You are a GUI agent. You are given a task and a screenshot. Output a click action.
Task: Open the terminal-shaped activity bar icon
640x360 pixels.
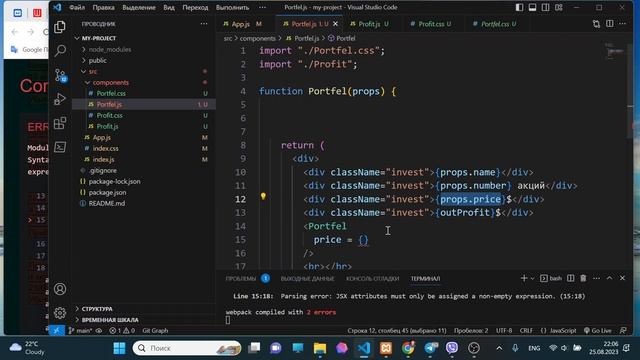pos(60,147)
